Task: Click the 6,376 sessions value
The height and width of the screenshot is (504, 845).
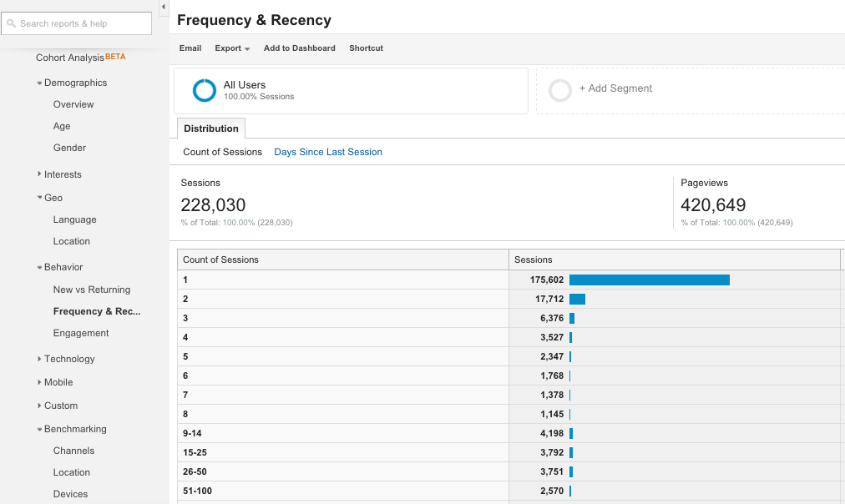Action: (552, 318)
